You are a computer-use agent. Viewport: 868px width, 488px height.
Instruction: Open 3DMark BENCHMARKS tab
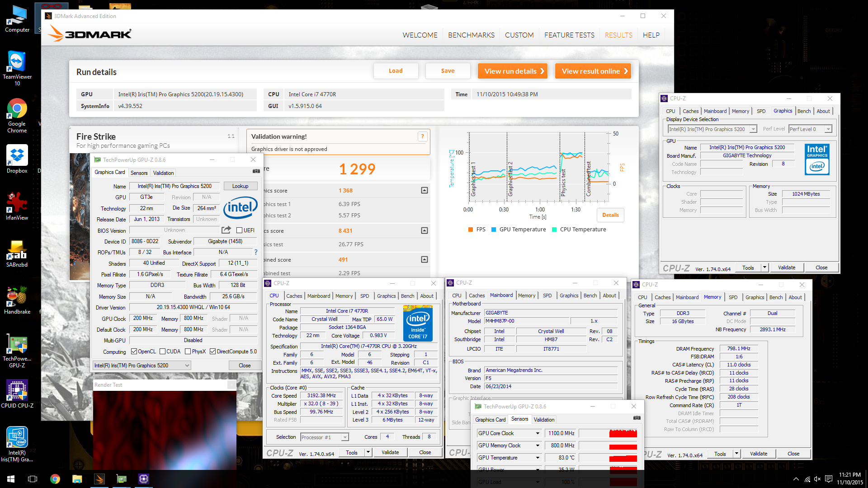(x=471, y=35)
